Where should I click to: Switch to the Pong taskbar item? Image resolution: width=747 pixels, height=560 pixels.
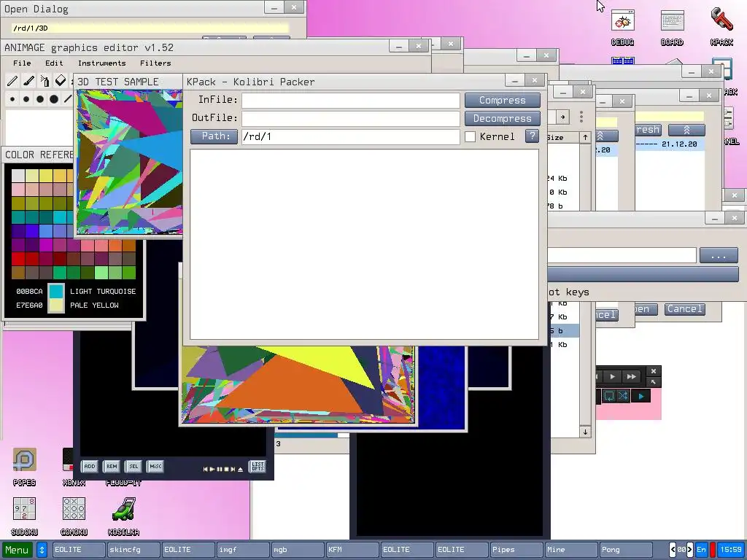[626, 550]
